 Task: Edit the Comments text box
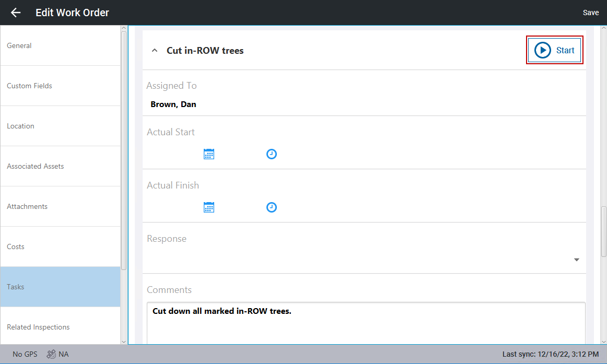pyautogui.click(x=366, y=323)
